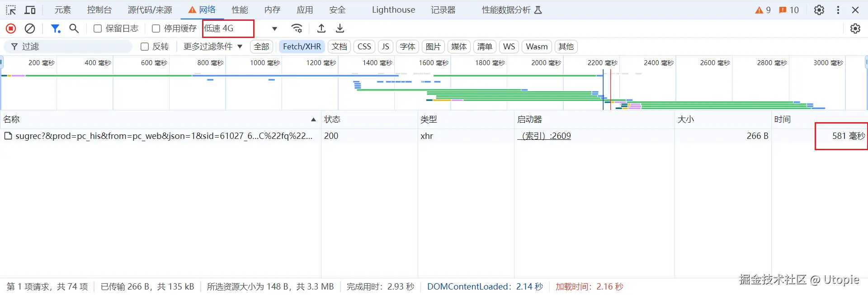Click the flask icon beside 性能数据分析
868x295 pixels.
tap(538, 10)
